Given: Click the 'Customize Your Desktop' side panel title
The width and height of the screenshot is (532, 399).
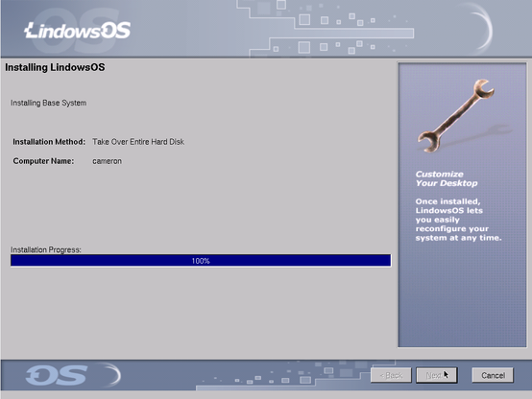Looking at the screenshot, I should 447,178.
